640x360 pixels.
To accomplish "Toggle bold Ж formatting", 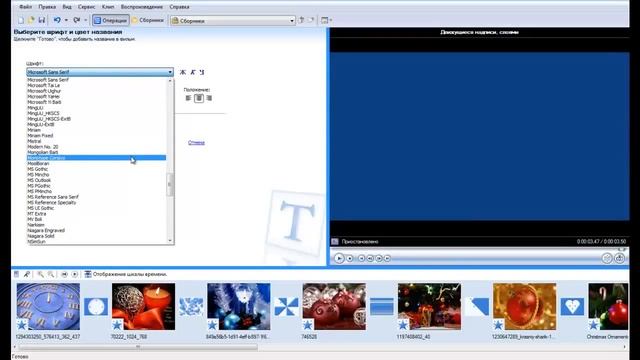I will coord(183,72).
